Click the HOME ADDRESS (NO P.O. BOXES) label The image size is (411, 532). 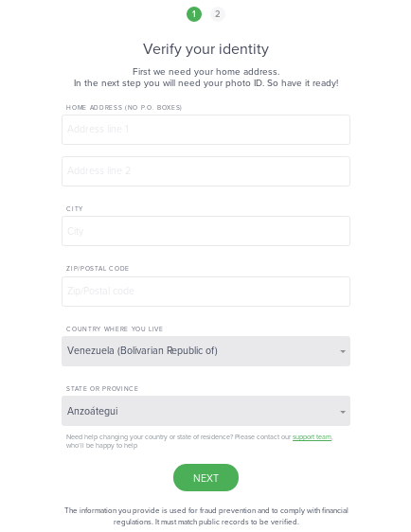point(123,108)
